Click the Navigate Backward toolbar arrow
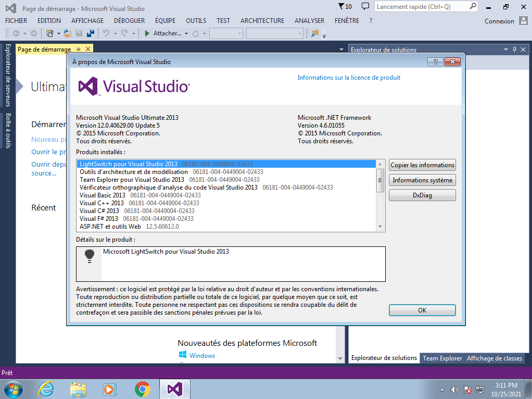The height and width of the screenshot is (399, 532). [16, 33]
